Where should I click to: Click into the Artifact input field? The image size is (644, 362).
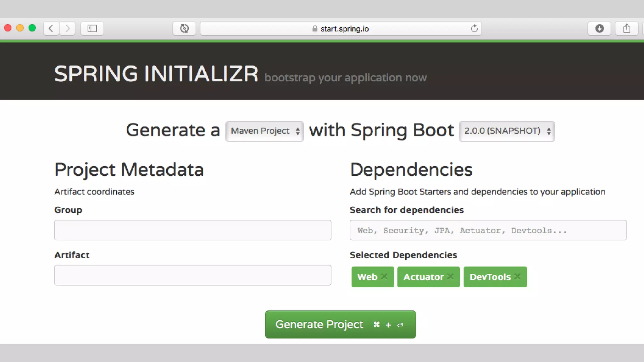(x=192, y=275)
